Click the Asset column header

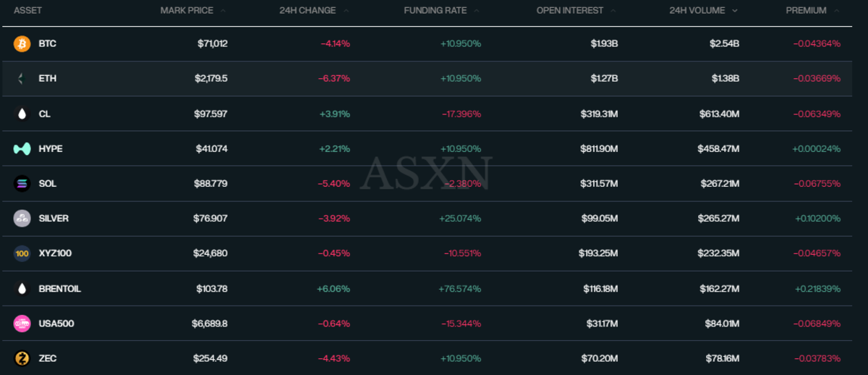[27, 11]
